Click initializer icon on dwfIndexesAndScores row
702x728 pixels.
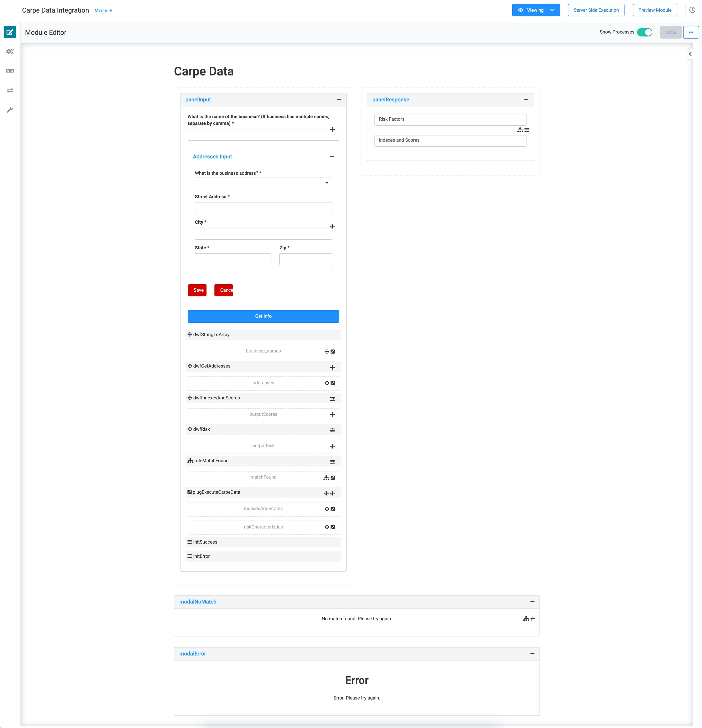click(x=332, y=399)
